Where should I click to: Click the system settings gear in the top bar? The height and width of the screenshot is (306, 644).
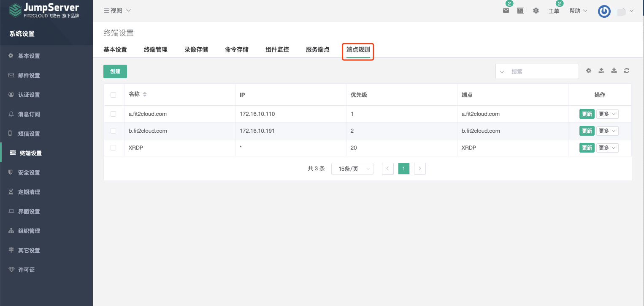tap(536, 11)
